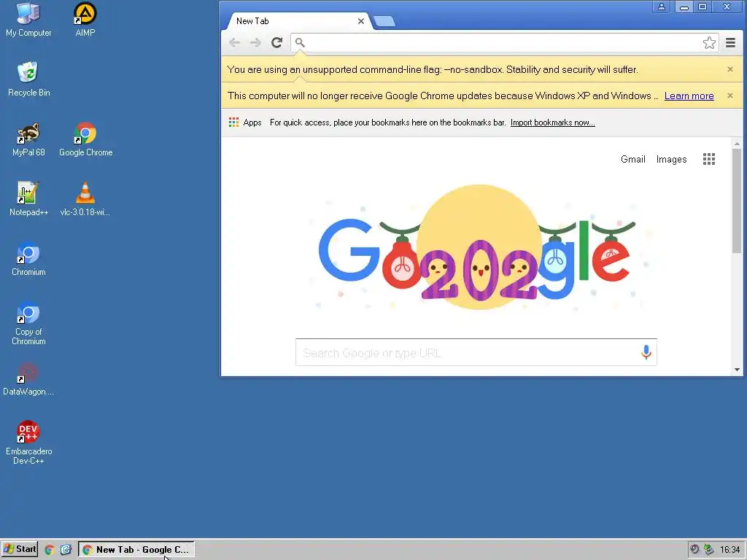Screen dimensions: 747x560
Task: Select the Chromium desktop shortcut
Action: click(x=28, y=259)
